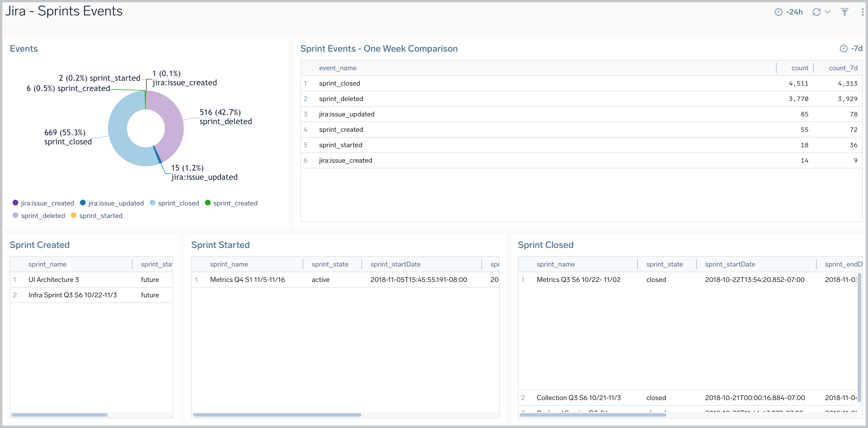The image size is (868, 428).
Task: Select Infra Sprint Q3 S6 10/22-11/3 row
Action: pyautogui.click(x=91, y=295)
